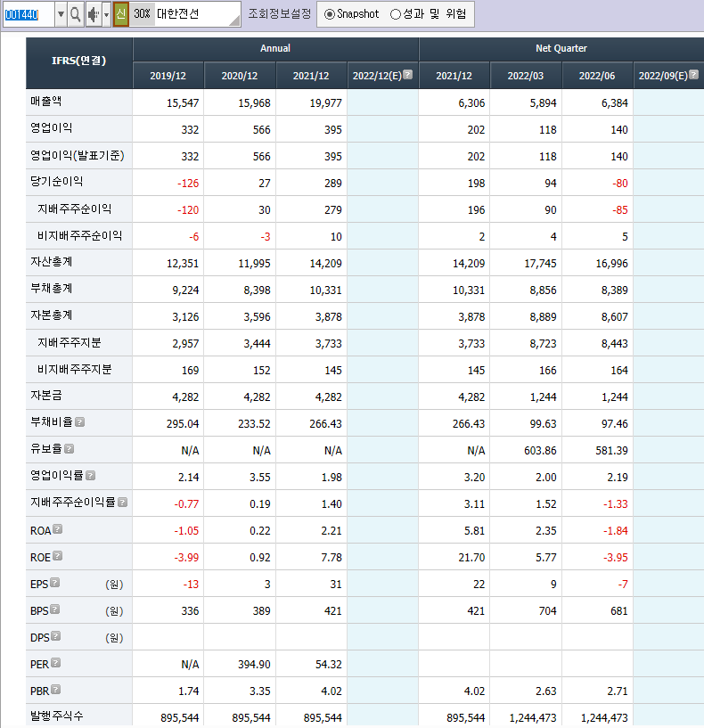Click the magnifier search icon beside stock code

coord(75,14)
